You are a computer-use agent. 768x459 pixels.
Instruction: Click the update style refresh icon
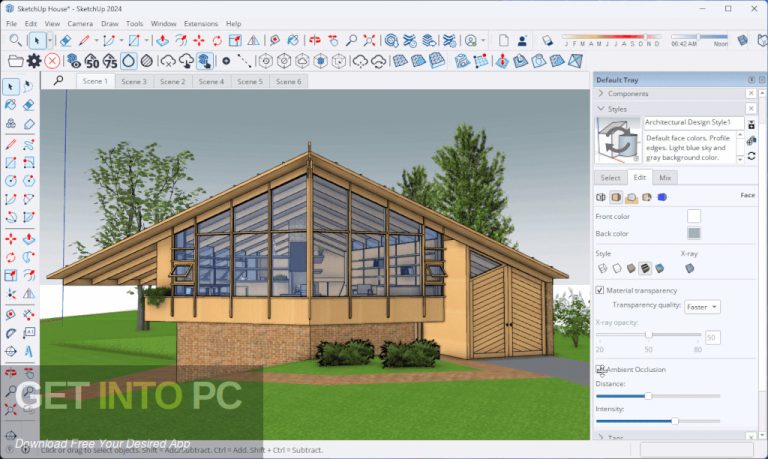(751, 156)
